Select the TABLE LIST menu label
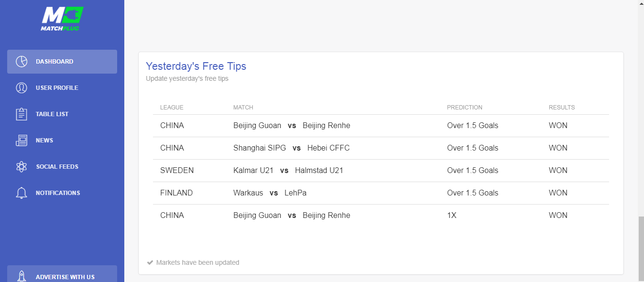Image resolution: width=644 pixels, height=282 pixels. tap(52, 114)
